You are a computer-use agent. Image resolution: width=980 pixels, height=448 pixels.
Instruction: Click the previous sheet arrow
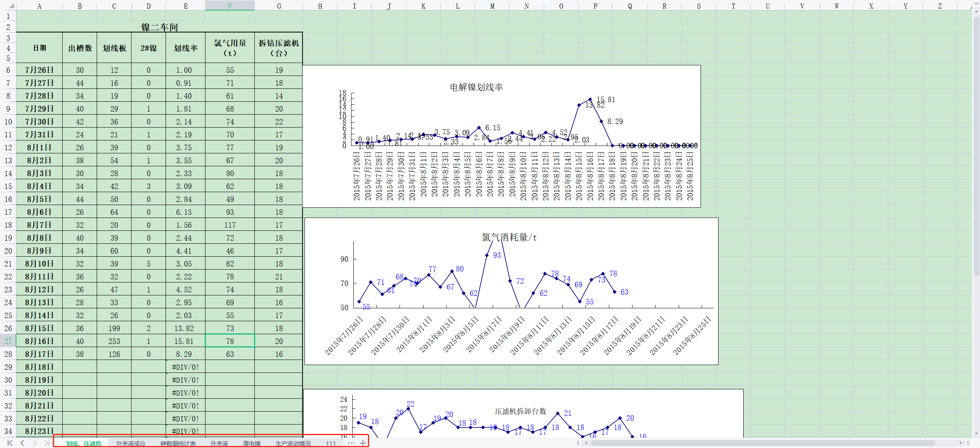(x=22, y=443)
